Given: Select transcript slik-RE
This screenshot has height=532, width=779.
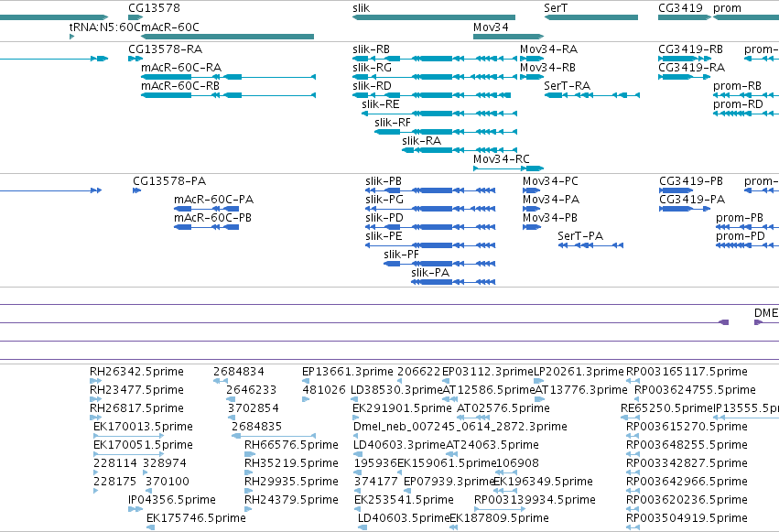Looking at the screenshot, I should tap(439, 114).
